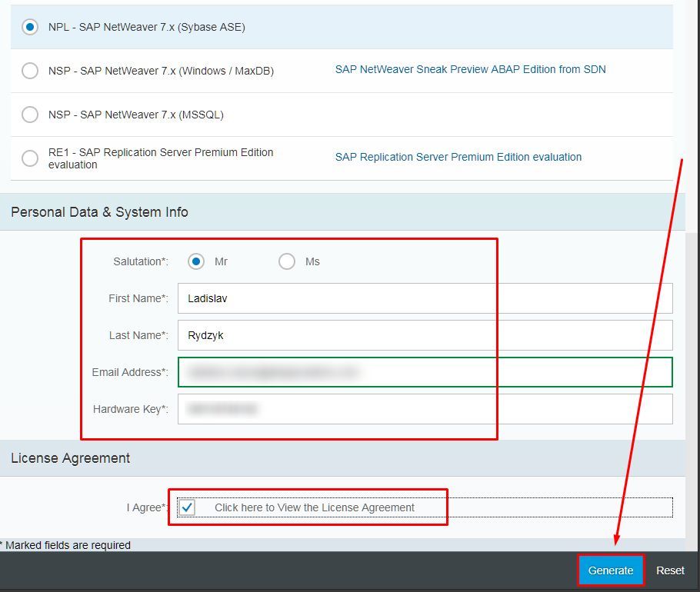Focus the Email Address input field
The width and height of the screenshot is (700, 592).
click(x=425, y=372)
